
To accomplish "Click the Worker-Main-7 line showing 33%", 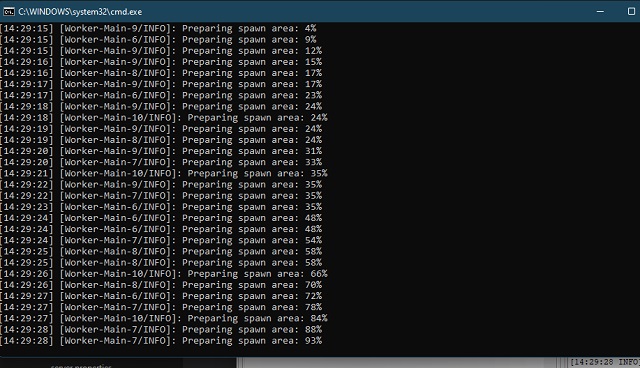I will [161, 162].
